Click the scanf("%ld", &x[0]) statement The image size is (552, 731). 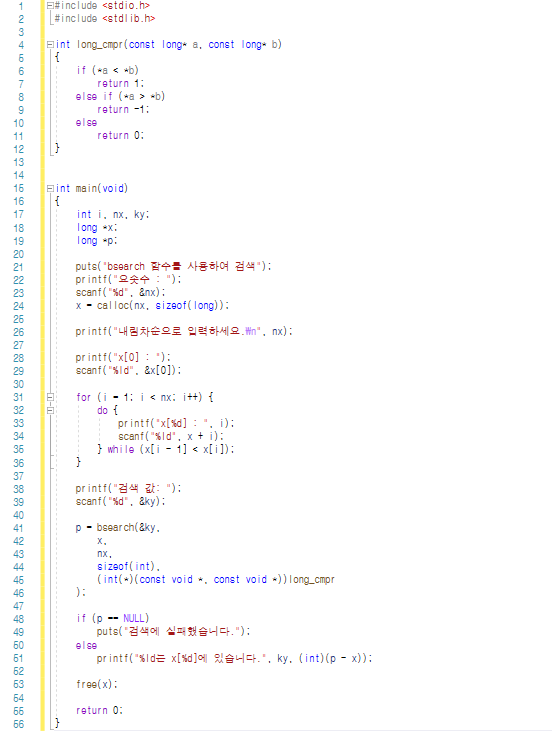(128, 371)
